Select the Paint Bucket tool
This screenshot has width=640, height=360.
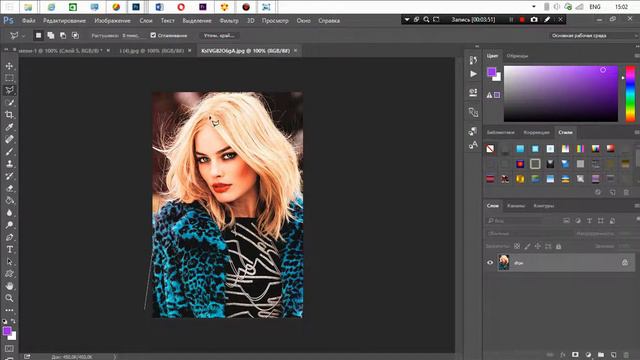pyautogui.click(x=9, y=200)
